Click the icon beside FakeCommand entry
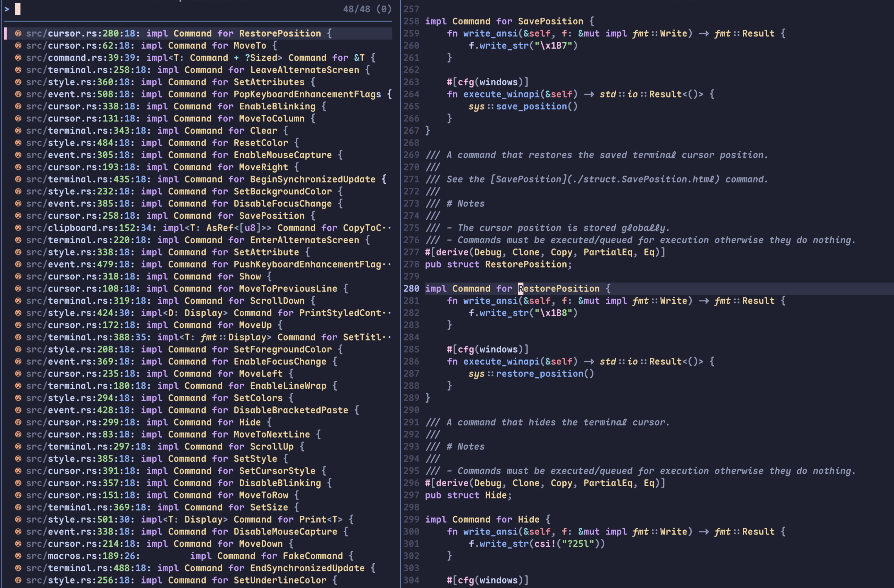The height and width of the screenshot is (588, 894). point(18,556)
